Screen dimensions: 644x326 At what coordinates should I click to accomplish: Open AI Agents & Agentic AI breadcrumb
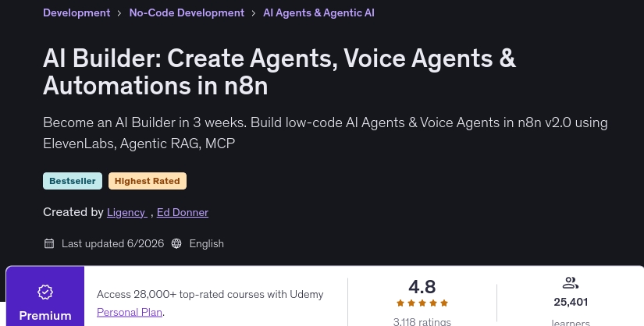[x=318, y=12]
